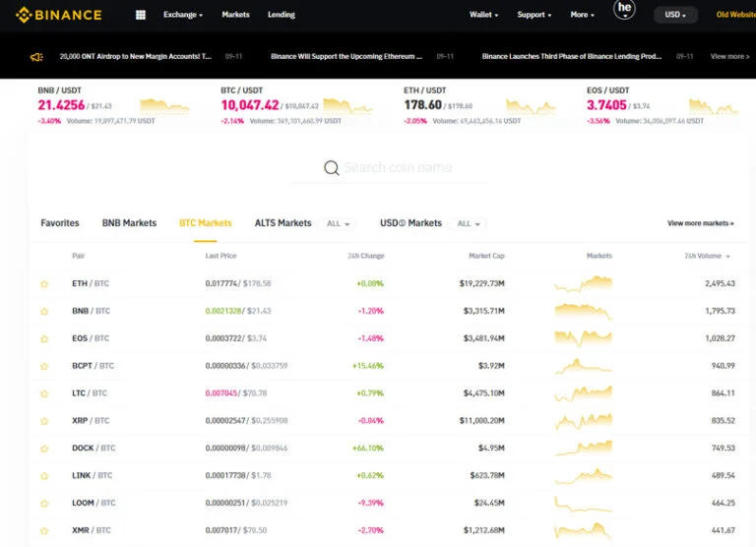The width and height of the screenshot is (756, 547).
Task: Favorite the XRP / BTC pair star
Action: click(44, 421)
